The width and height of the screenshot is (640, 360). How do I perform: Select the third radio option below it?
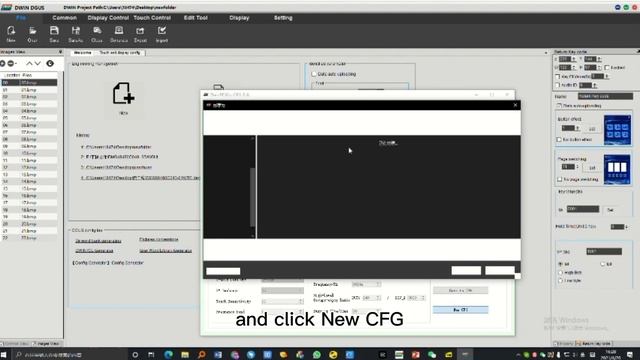point(560,272)
